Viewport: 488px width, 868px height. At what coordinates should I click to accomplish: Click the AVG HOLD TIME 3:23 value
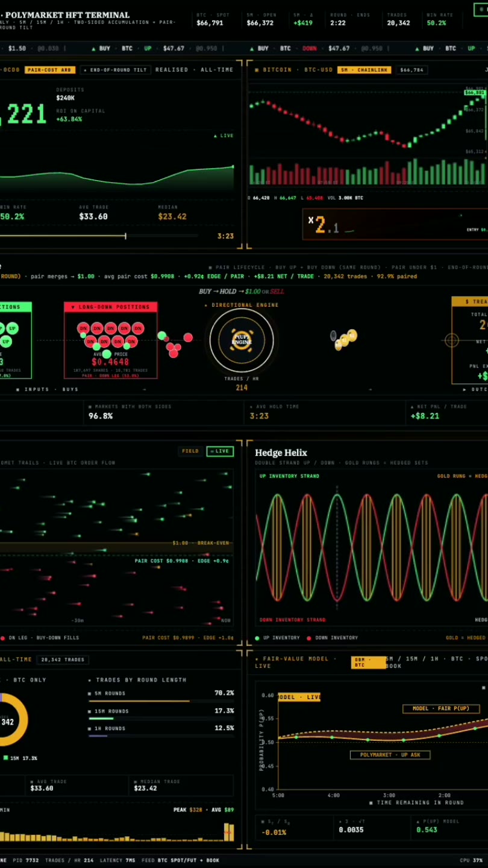point(259,416)
